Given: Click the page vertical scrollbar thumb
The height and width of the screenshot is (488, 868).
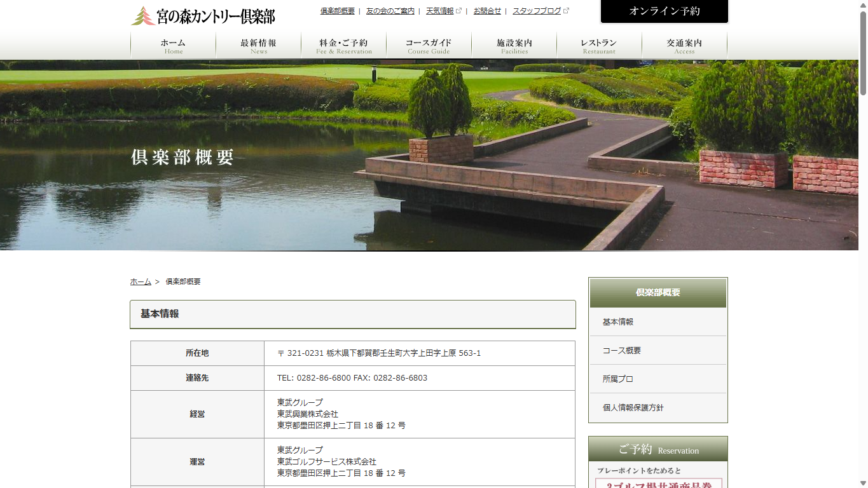Looking at the screenshot, I should [863, 53].
